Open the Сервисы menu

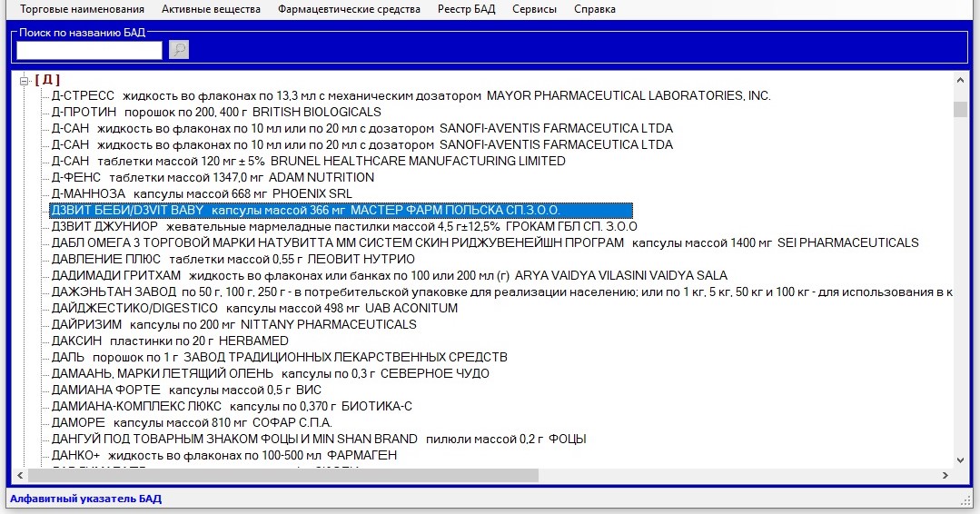pos(534,9)
